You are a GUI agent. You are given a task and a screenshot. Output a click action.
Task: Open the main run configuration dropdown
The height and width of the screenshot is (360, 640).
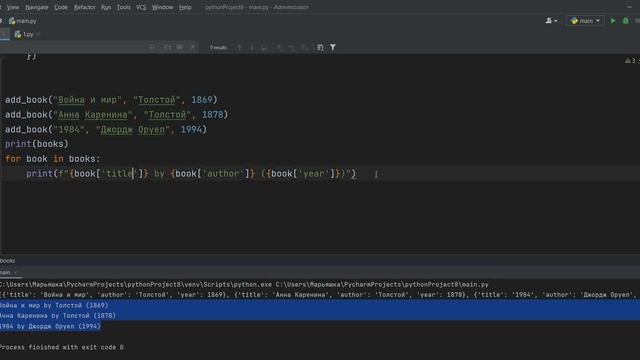585,20
